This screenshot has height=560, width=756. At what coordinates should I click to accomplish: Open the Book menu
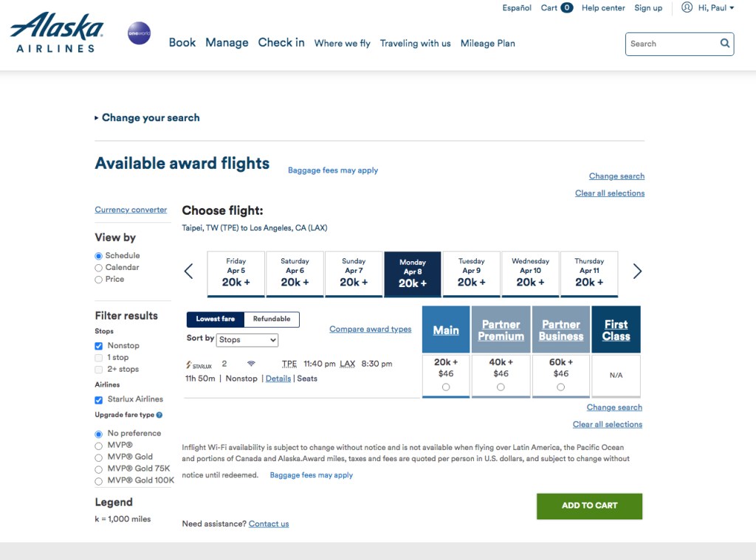tap(182, 43)
